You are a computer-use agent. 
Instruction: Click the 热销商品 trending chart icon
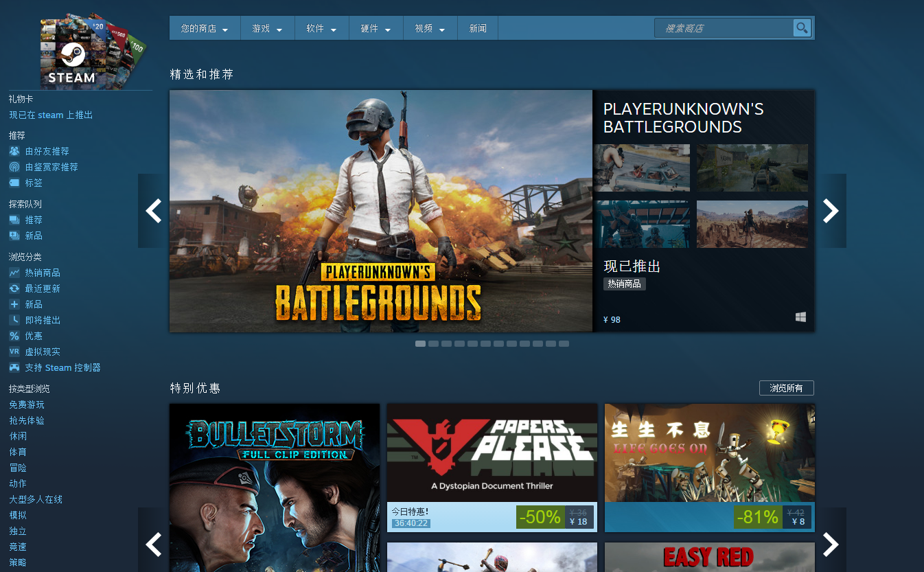(x=14, y=272)
